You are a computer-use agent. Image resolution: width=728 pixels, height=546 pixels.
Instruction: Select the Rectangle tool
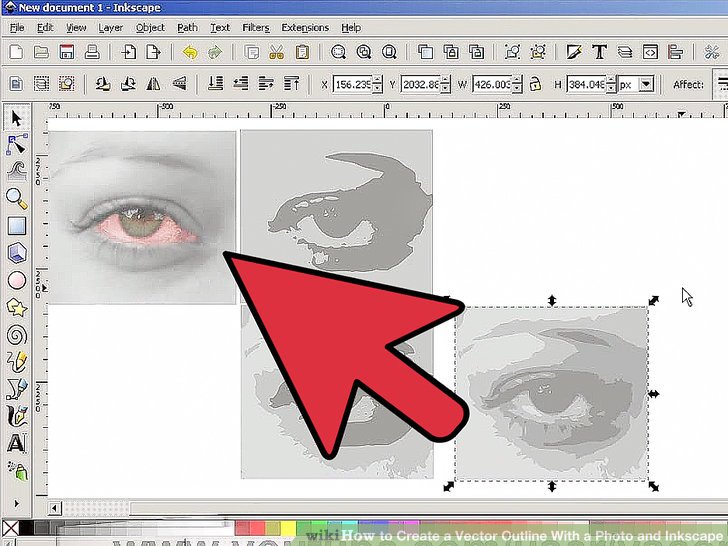(x=17, y=226)
